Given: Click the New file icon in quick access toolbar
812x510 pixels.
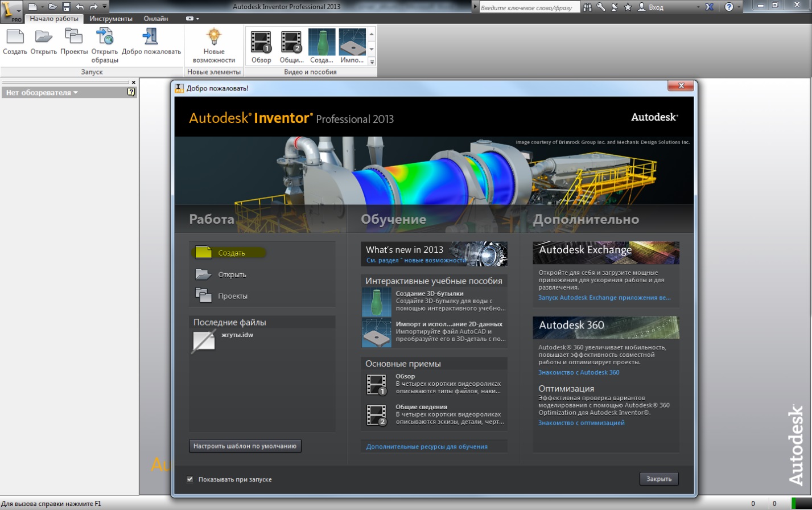Looking at the screenshot, I should [32, 7].
